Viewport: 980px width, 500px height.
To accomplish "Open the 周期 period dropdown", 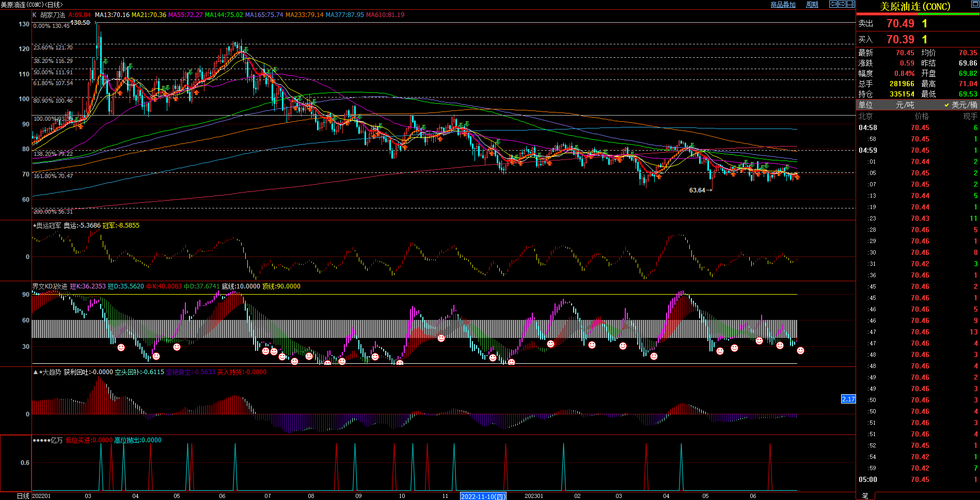I will pos(812,5).
